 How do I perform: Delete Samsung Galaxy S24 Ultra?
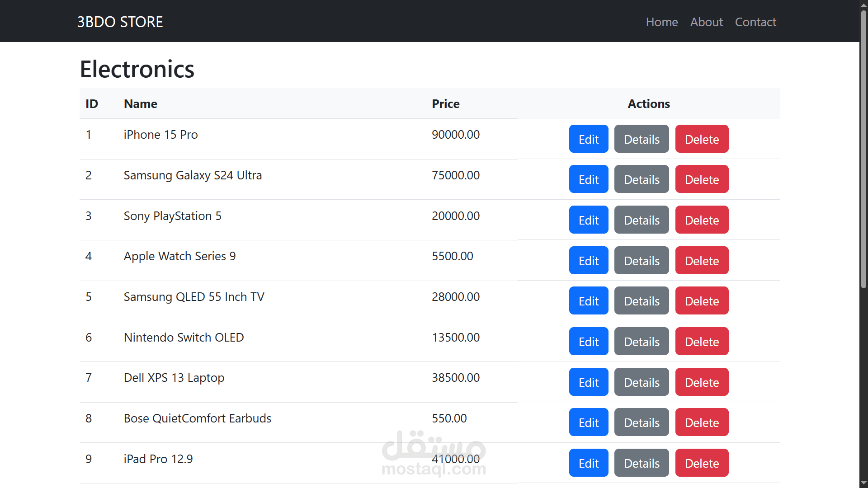pyautogui.click(x=702, y=179)
